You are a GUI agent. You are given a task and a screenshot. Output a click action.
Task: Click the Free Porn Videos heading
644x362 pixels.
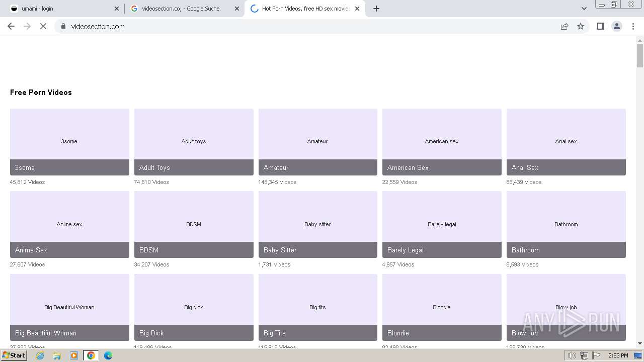tap(41, 93)
